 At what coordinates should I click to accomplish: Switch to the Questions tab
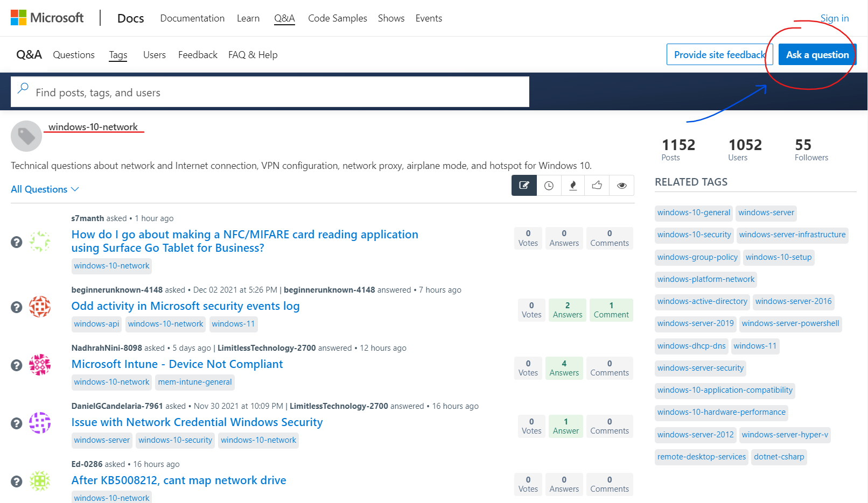[74, 55]
